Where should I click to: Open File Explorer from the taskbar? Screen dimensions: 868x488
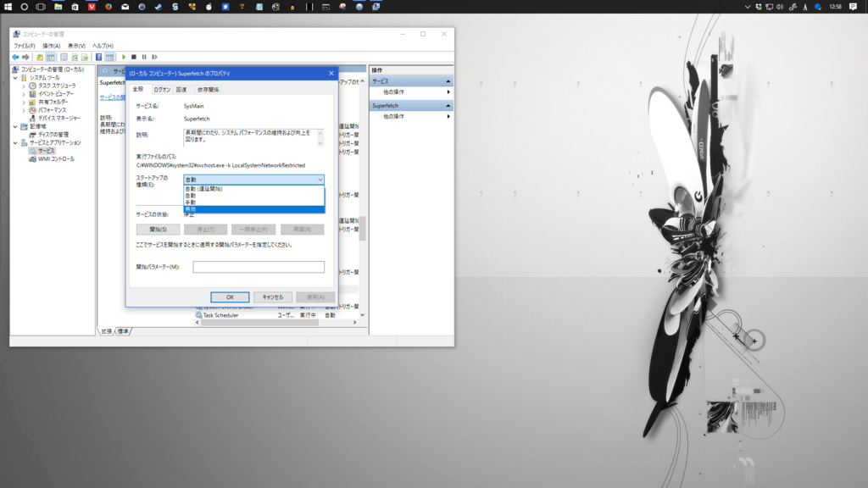coord(58,7)
